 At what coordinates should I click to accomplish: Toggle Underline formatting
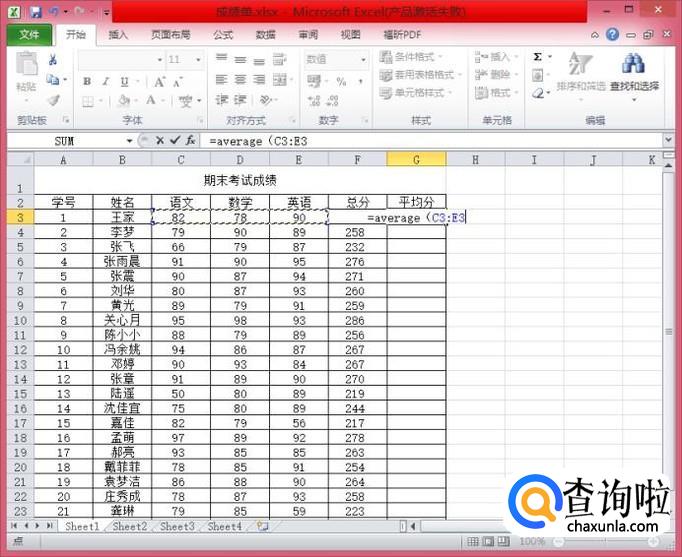[125, 81]
